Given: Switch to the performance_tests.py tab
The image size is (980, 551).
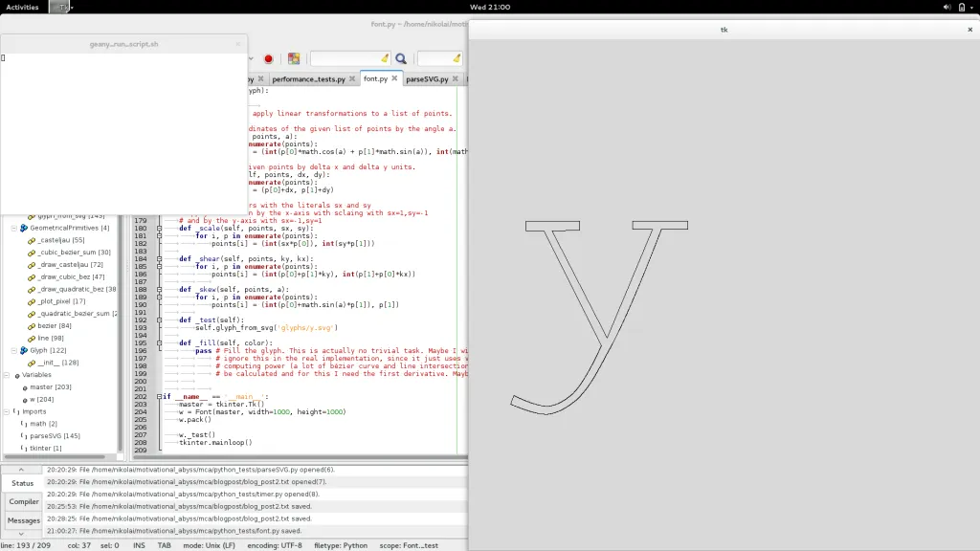Looking at the screenshot, I should tap(309, 79).
